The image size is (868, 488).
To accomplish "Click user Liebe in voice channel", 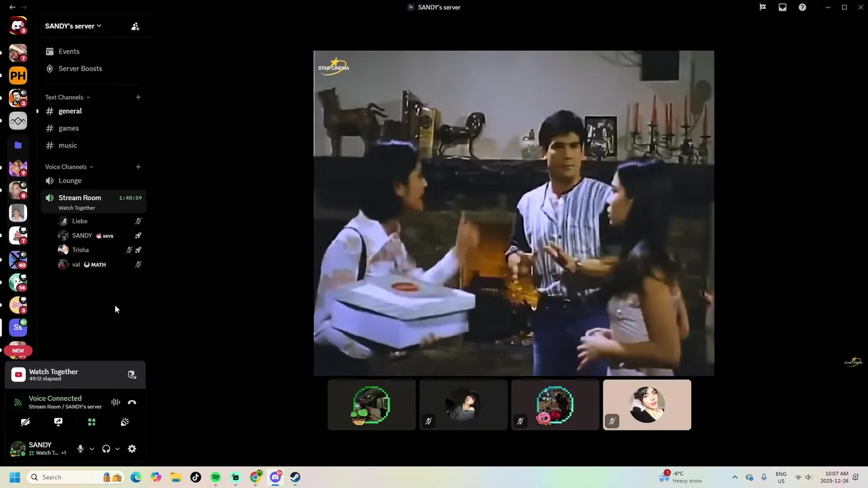I will (x=100, y=221).
